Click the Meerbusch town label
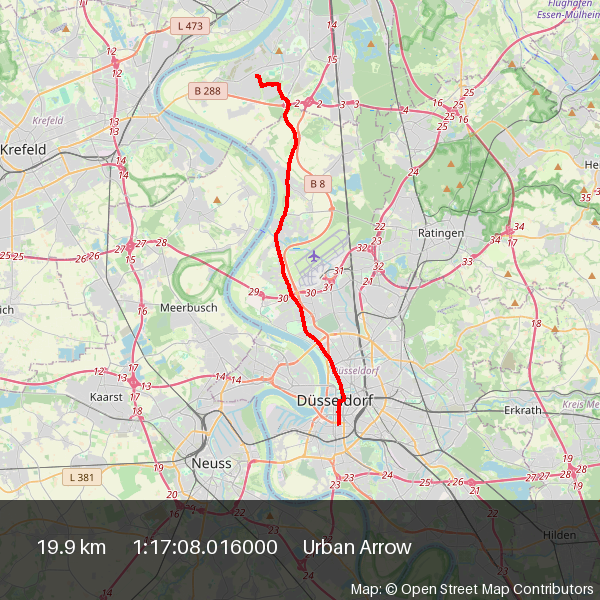Viewport: 600px width, 600px height. 189,308
